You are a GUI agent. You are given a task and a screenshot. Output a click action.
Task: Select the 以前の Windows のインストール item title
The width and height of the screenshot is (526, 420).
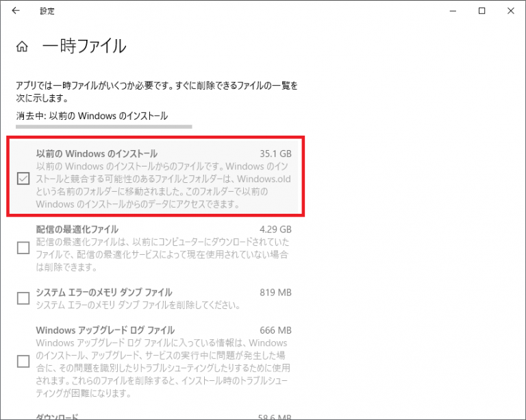(x=97, y=153)
